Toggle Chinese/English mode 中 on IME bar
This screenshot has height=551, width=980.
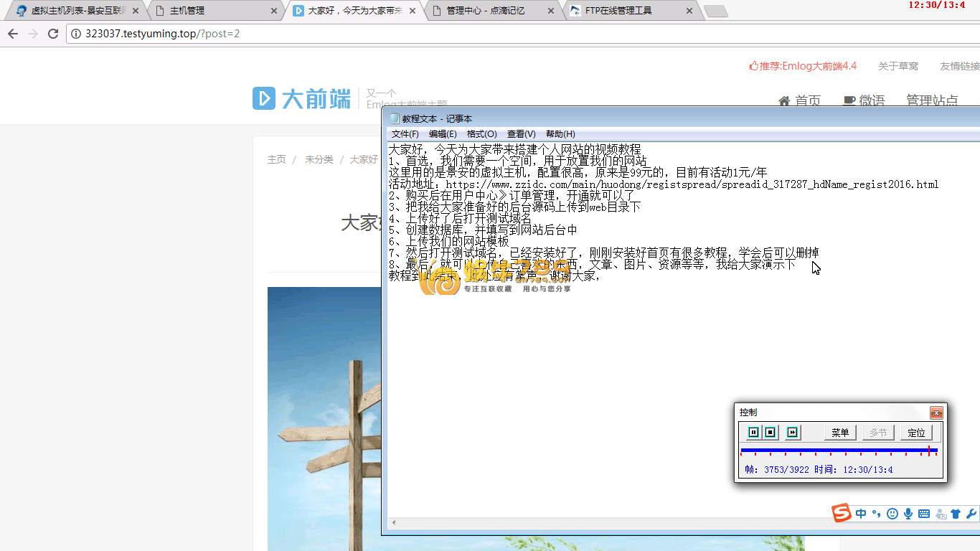(861, 514)
